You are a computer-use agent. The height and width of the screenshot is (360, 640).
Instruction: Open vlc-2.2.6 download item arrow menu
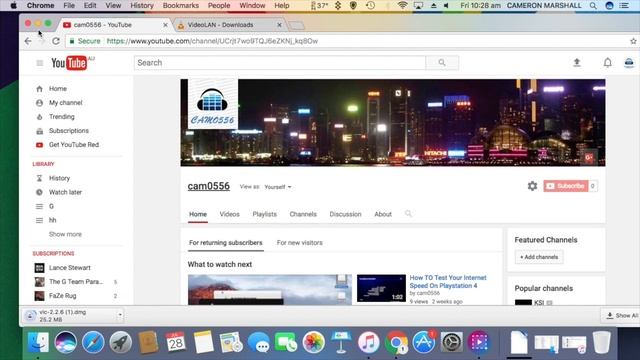[x=120, y=315]
